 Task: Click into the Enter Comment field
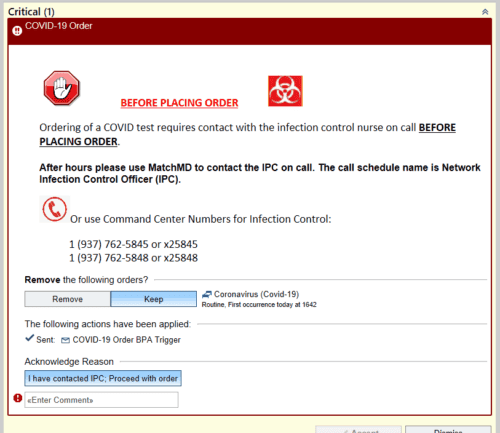(101, 400)
